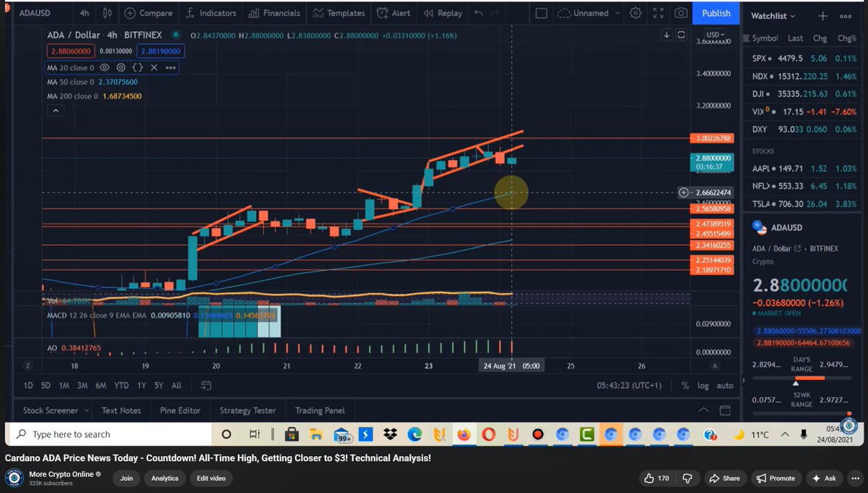The width and height of the screenshot is (868, 493).
Task: Enter fullscreen chart mode
Action: pos(658,13)
